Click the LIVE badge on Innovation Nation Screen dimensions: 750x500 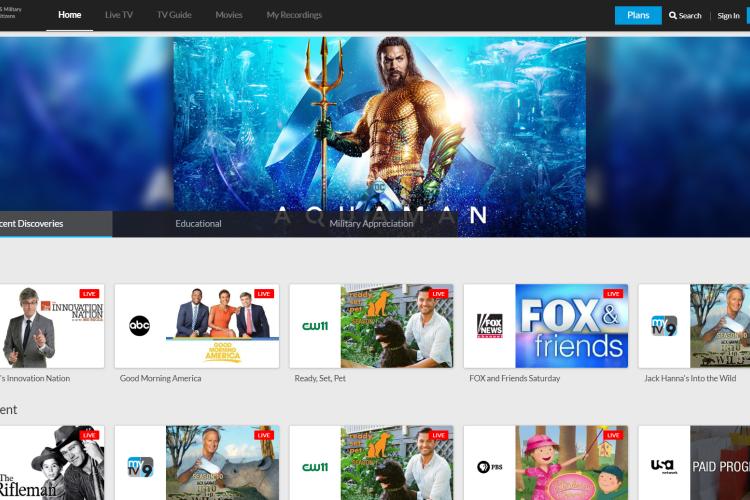(x=89, y=294)
